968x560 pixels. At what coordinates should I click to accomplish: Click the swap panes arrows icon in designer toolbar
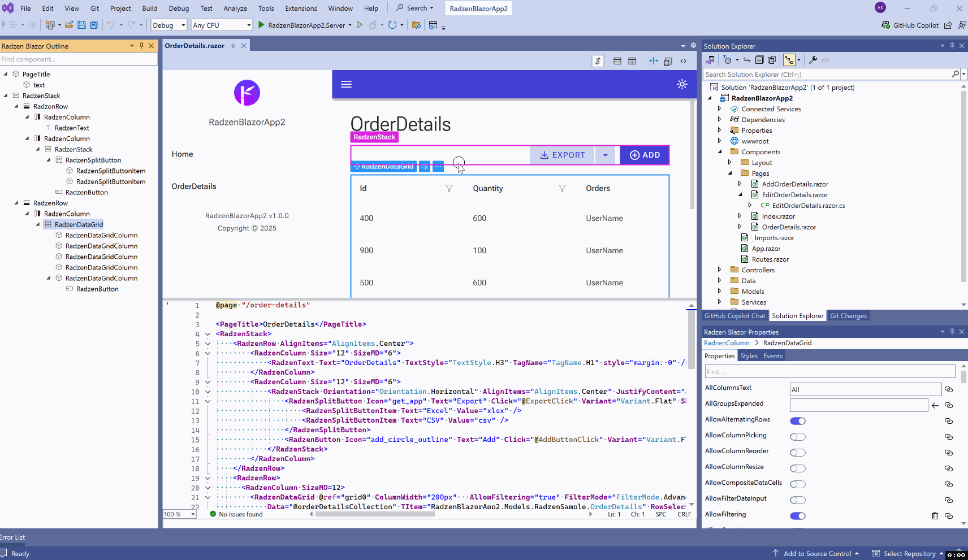coord(598,61)
